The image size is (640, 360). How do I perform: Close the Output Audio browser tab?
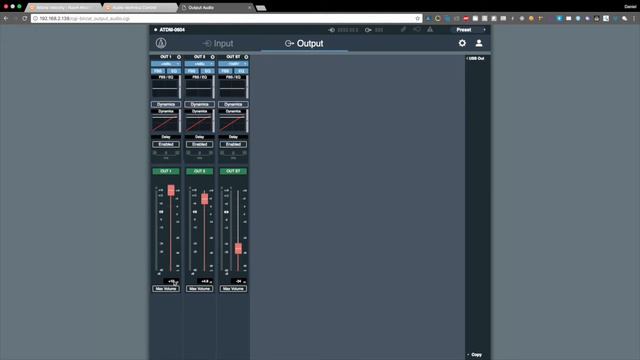click(249, 7)
